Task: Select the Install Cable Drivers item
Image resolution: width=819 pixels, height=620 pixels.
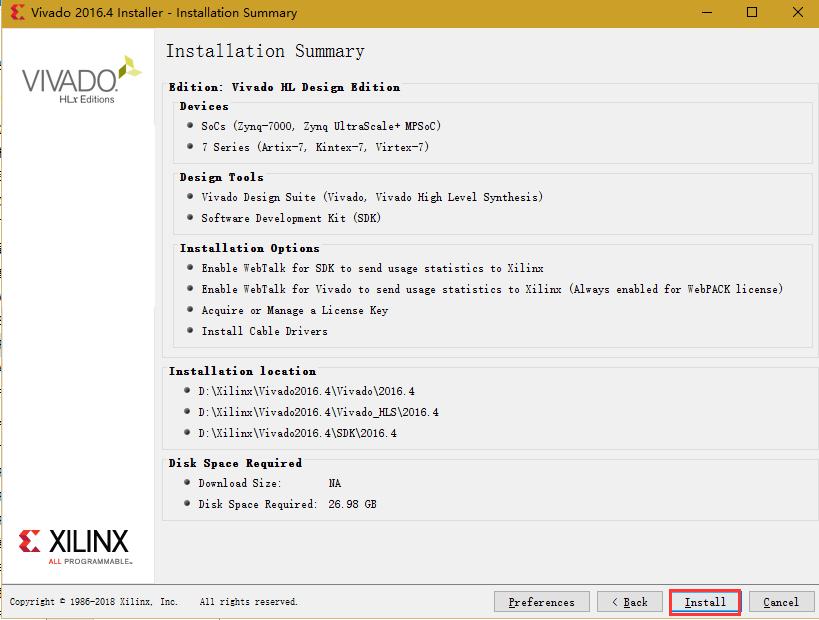Action: (x=264, y=331)
